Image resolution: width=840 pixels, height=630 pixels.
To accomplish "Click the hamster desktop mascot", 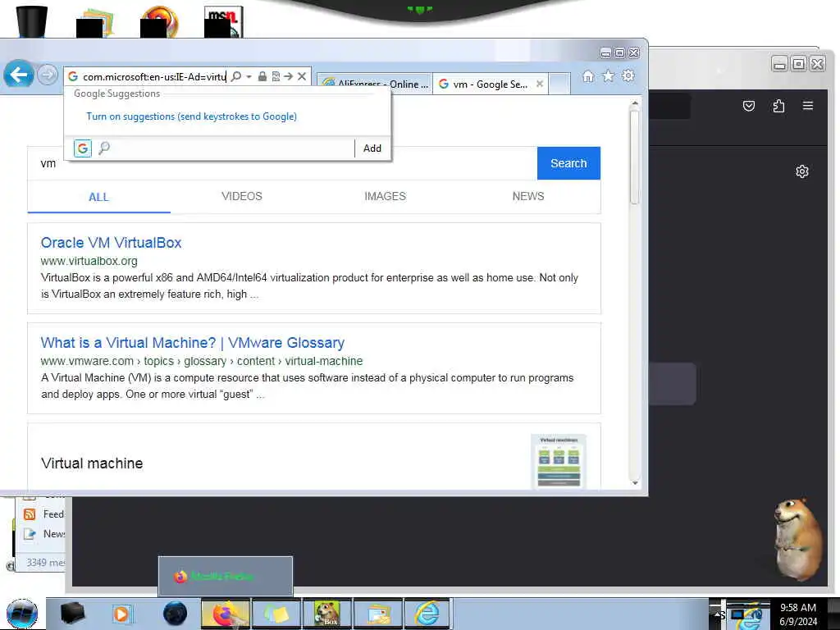I will click(797, 538).
